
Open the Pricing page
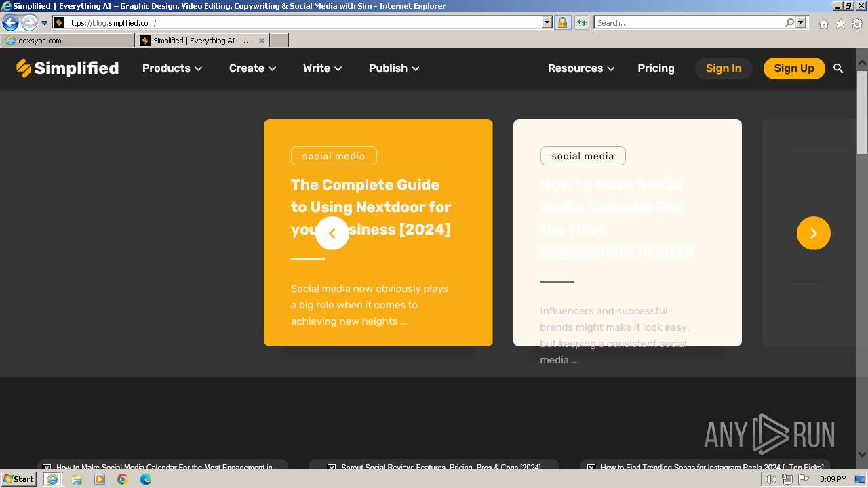(x=656, y=68)
